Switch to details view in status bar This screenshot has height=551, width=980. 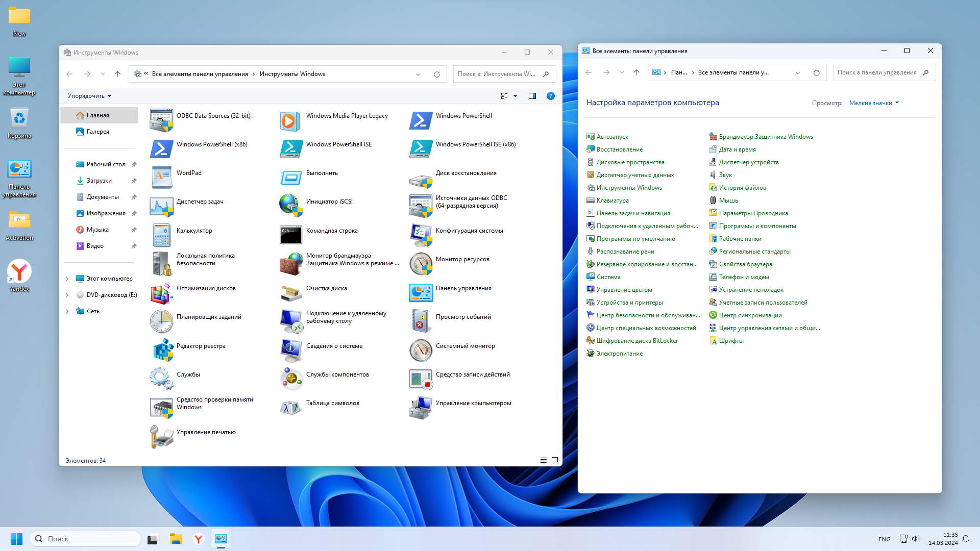544,460
